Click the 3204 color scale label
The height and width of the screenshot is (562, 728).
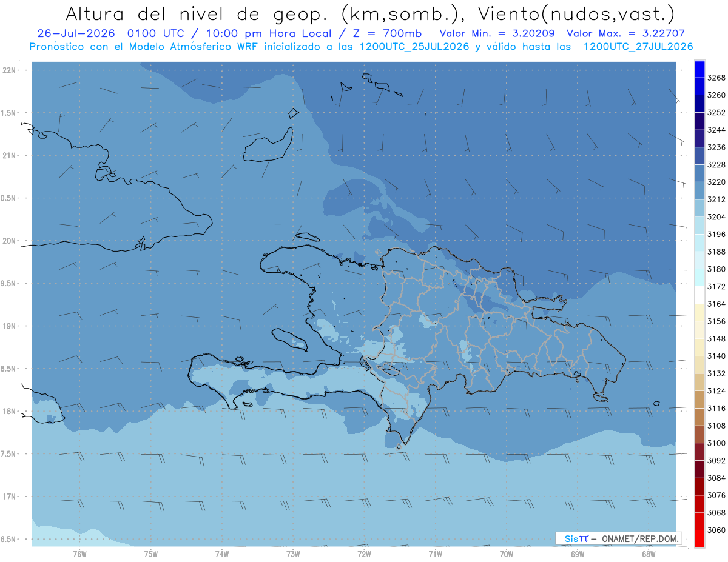coord(716,217)
